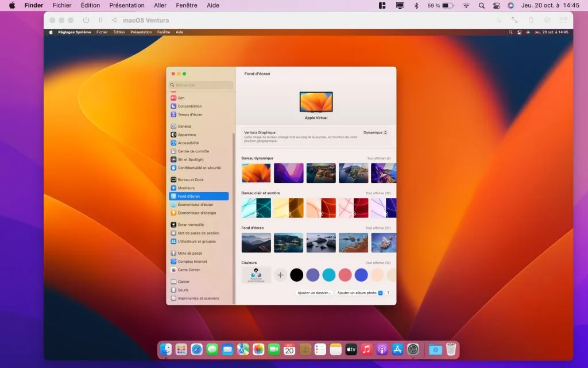Screen dimensions: 588x368
Task: Open host Aller menu
Action: [x=160, y=5]
